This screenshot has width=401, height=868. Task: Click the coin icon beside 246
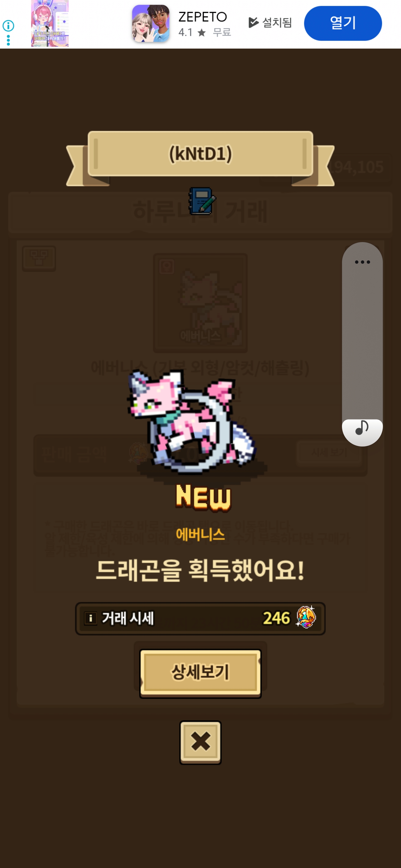[306, 617]
